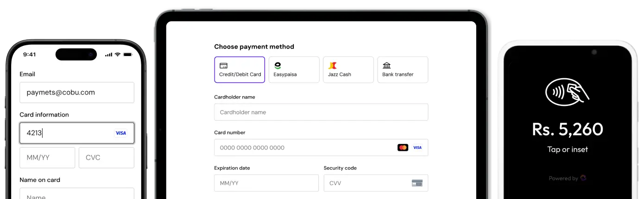The height and width of the screenshot is (199, 644).
Task: Click the bank building icon
Action: click(x=386, y=66)
